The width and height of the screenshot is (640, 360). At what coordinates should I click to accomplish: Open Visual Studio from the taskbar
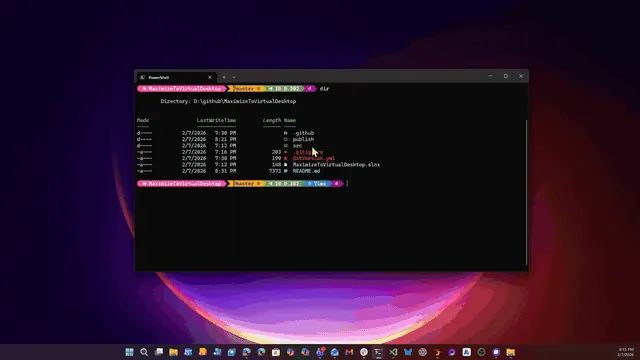(393, 352)
